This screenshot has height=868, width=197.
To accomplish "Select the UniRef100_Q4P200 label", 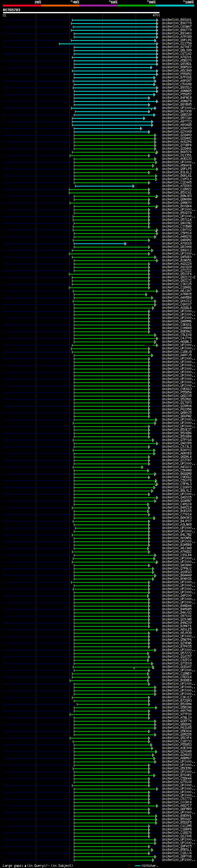I will pyautogui.click(x=176, y=595).
